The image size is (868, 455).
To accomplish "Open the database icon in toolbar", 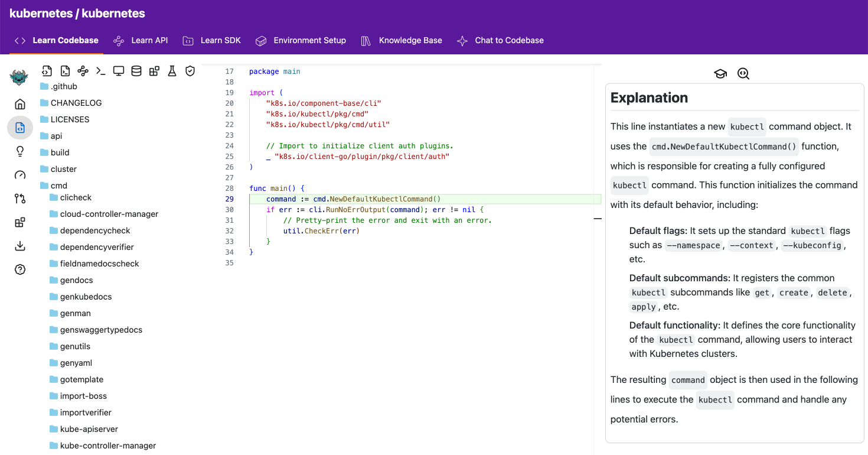I will (x=136, y=71).
